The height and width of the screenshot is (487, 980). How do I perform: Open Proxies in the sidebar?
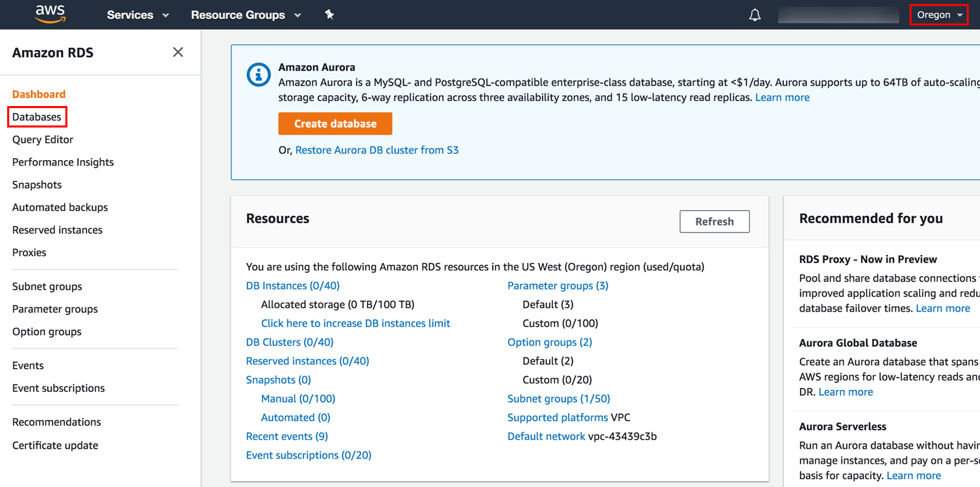click(29, 253)
